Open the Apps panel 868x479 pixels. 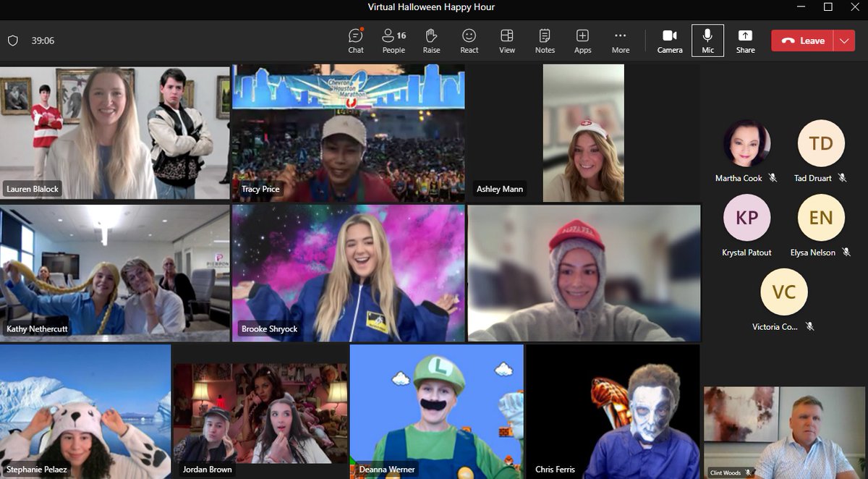(582, 41)
